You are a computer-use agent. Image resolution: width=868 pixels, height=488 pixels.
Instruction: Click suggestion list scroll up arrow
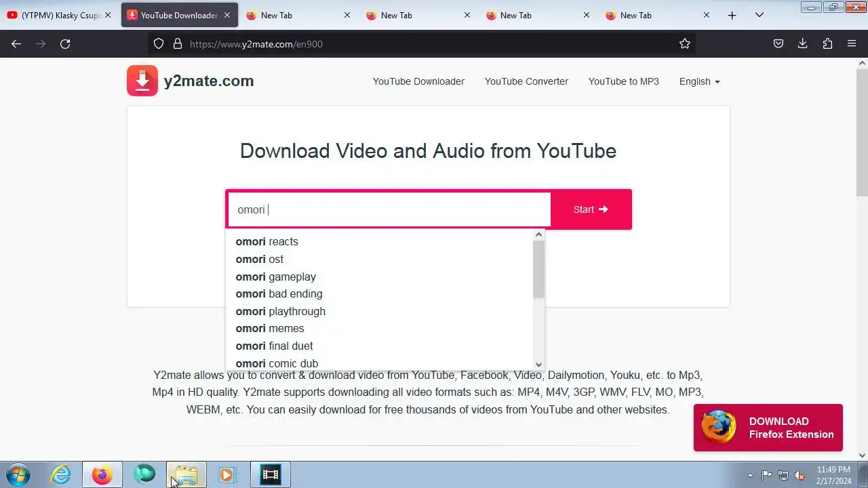point(538,235)
